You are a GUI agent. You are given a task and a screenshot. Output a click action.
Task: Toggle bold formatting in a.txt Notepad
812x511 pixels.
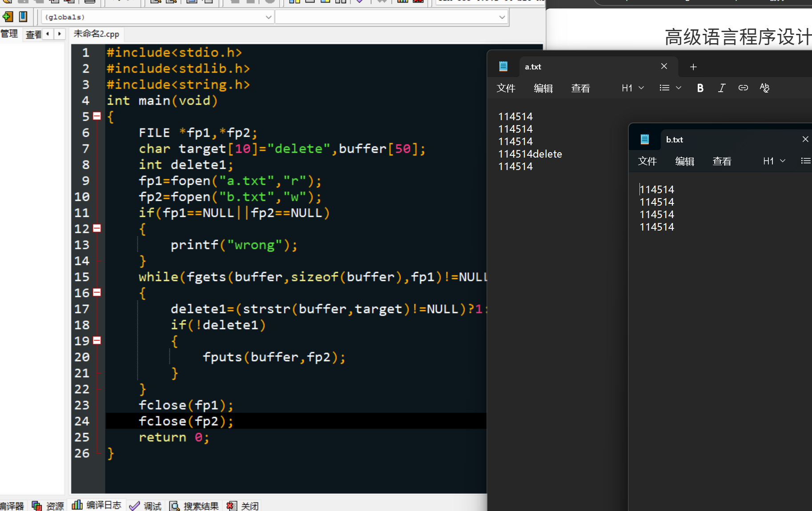click(700, 88)
